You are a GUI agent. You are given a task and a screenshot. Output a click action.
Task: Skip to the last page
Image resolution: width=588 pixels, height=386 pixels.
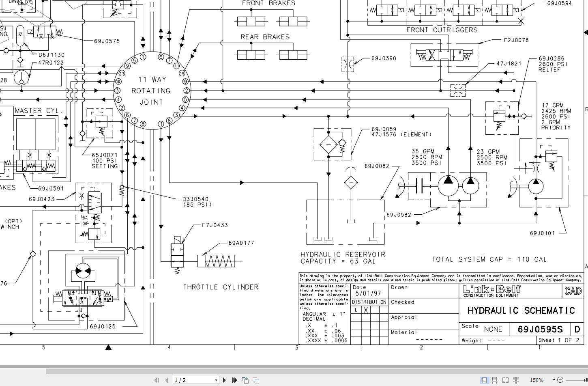pos(234,380)
